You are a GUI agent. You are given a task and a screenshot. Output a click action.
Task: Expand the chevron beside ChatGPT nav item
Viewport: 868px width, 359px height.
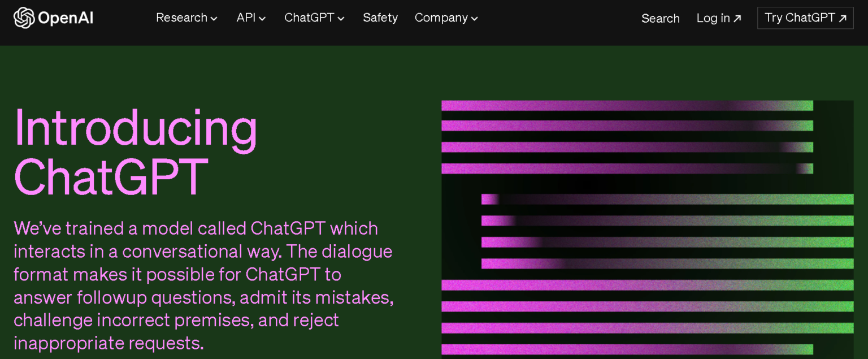pyautogui.click(x=341, y=19)
